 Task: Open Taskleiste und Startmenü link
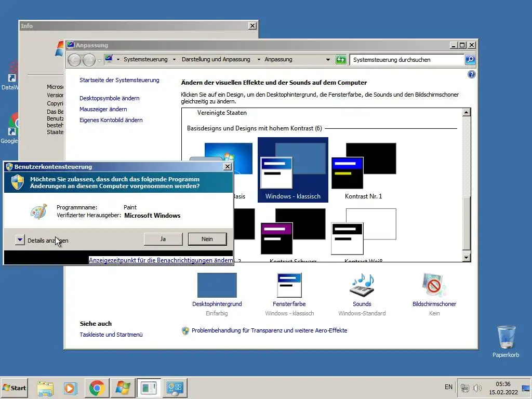[111, 335]
